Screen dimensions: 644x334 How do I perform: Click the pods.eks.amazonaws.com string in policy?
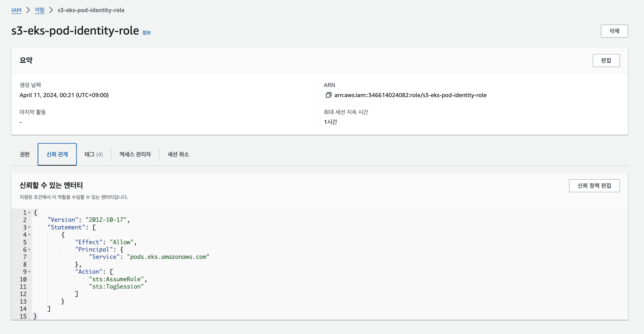[168, 257]
